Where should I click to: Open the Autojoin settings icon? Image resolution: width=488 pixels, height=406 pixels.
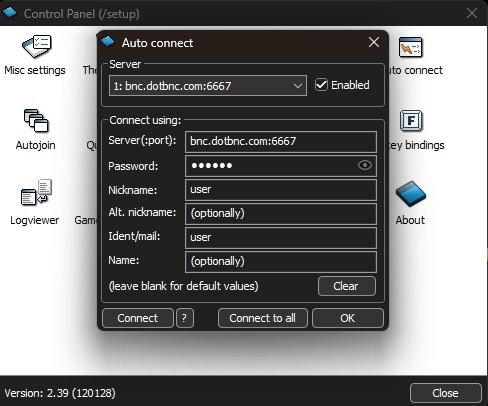(x=36, y=121)
